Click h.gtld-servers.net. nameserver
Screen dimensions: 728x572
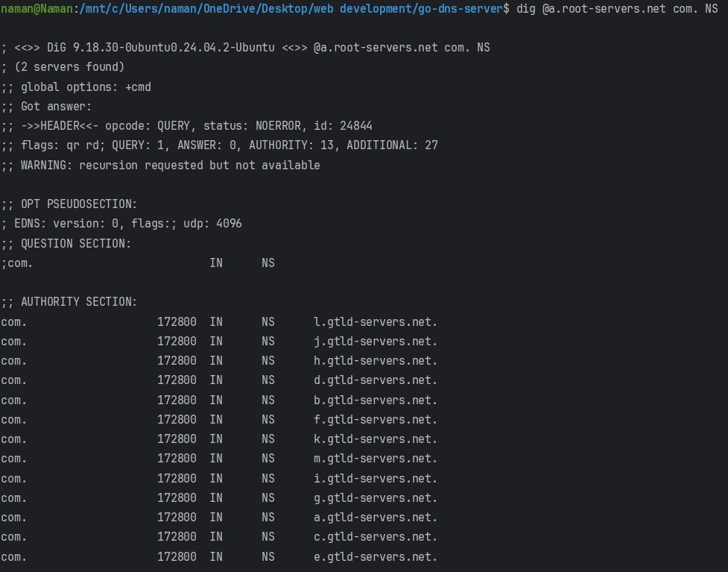pos(376,361)
